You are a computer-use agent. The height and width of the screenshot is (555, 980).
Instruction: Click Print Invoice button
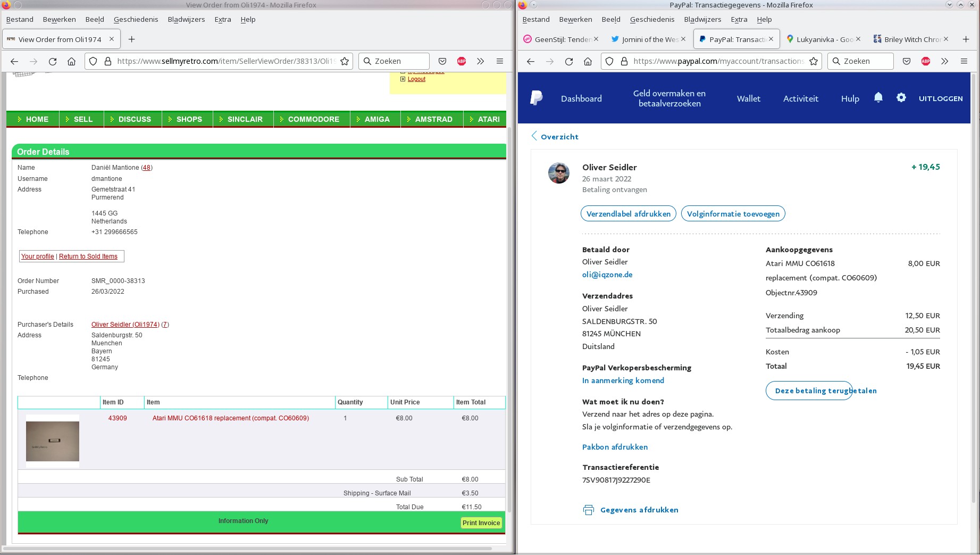click(x=481, y=523)
